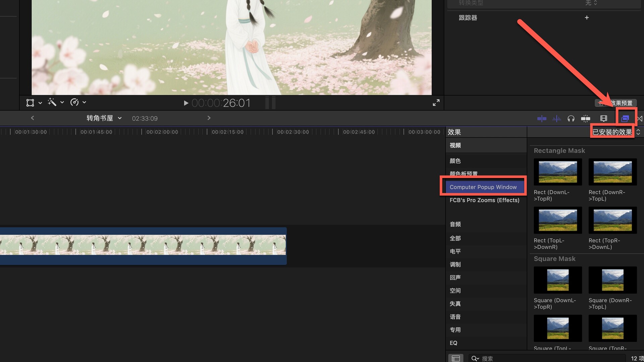644x362 pixels.
Task: Choose Square (DownR->TopL) effect thumbnail
Action: [612, 280]
